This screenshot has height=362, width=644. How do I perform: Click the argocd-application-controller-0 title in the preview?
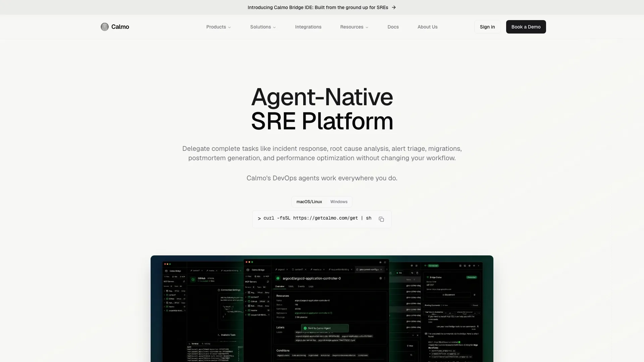pos(312,279)
